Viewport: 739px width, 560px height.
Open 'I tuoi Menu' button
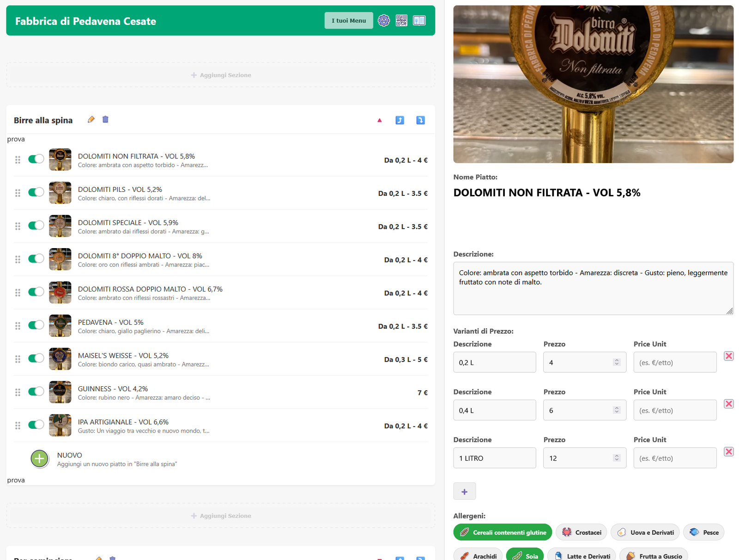(x=349, y=20)
